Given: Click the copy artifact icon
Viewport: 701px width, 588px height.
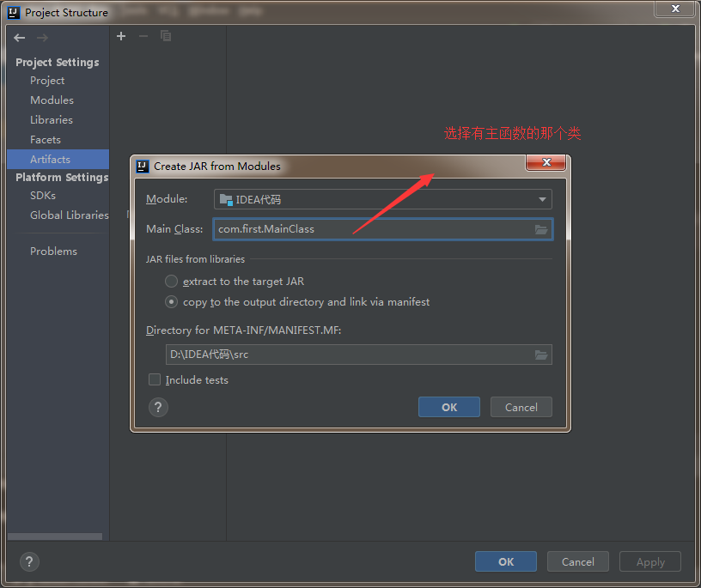Looking at the screenshot, I should coord(166,36).
